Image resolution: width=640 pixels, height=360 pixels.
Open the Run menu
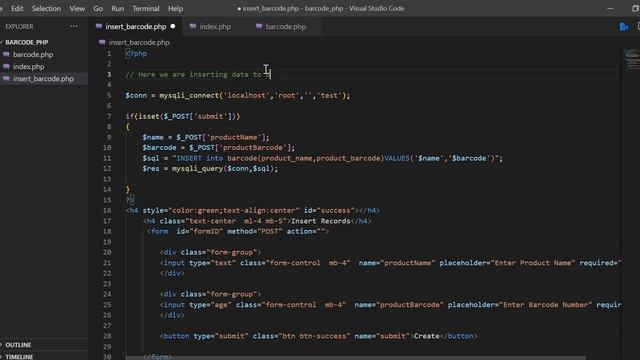[118, 9]
